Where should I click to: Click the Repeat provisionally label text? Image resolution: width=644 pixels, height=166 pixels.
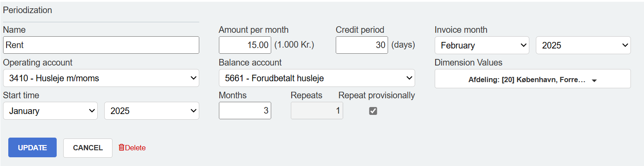pos(377,95)
